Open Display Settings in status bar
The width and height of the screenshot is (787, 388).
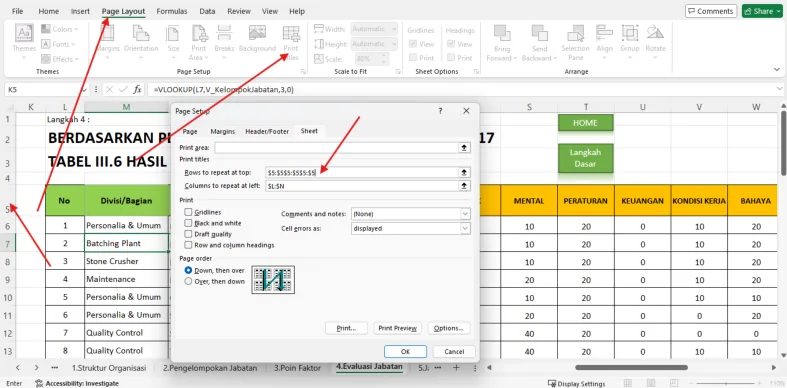(x=577, y=383)
